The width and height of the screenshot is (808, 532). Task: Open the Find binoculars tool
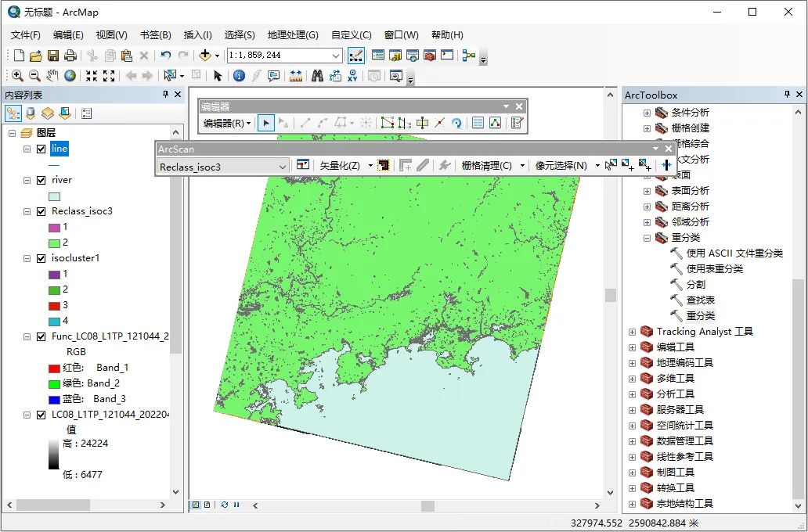point(317,76)
